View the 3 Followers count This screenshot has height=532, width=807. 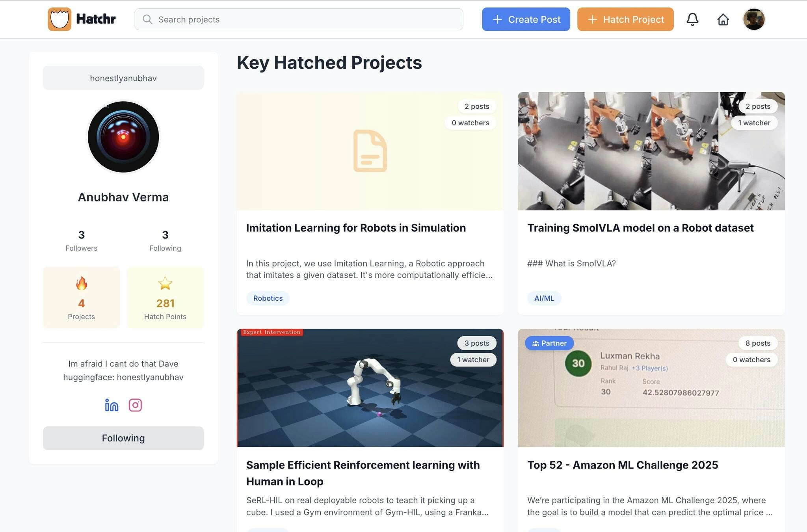81,240
